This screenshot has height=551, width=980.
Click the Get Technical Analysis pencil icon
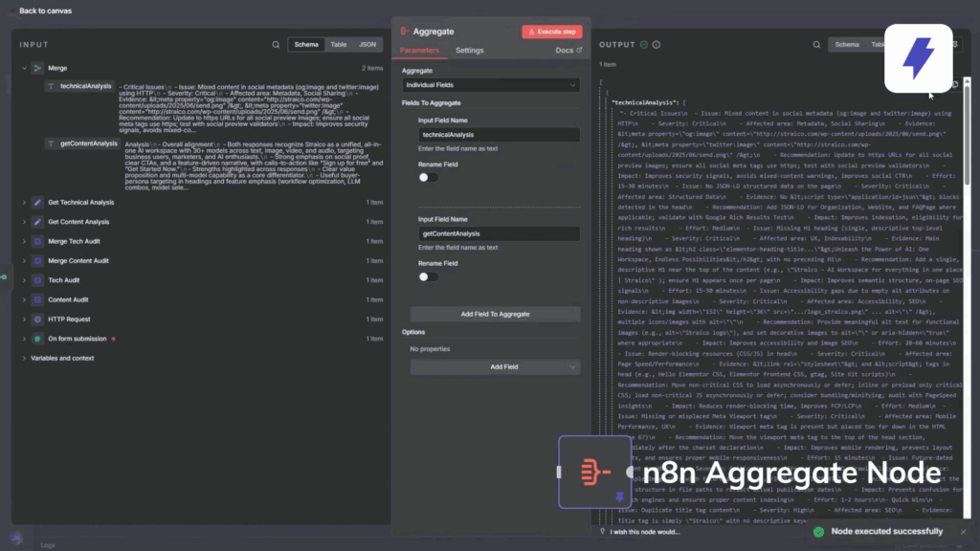click(x=37, y=202)
